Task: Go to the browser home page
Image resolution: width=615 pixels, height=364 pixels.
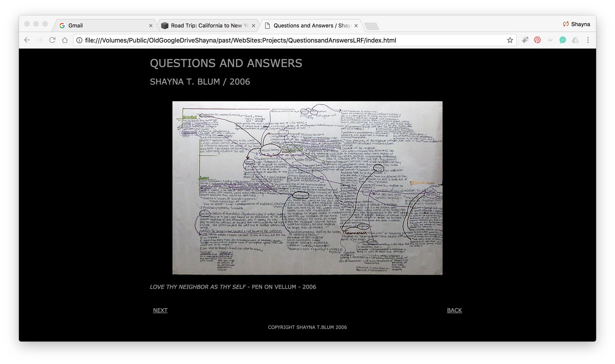Action: (65, 40)
